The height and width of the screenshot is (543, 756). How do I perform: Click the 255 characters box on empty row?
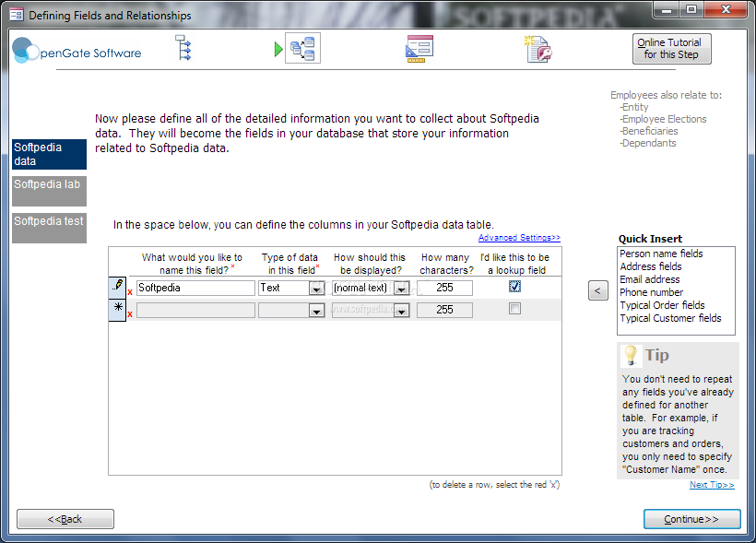pyautogui.click(x=444, y=310)
